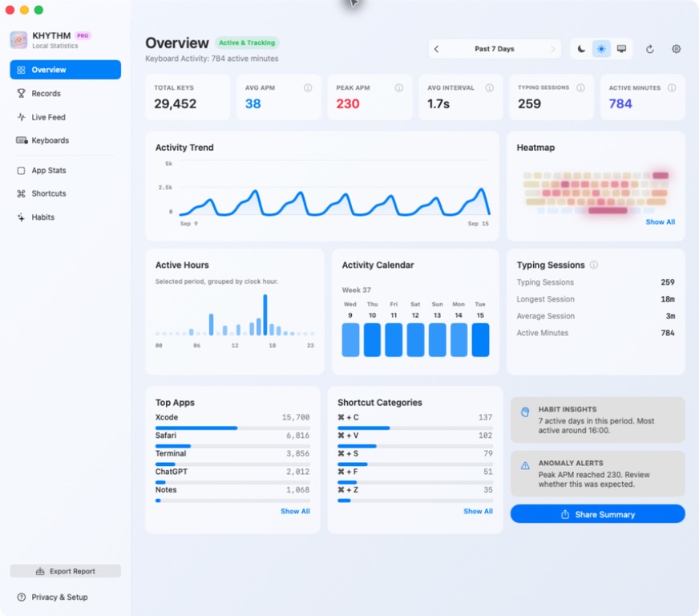The height and width of the screenshot is (616, 699).
Task: Click Privacy & Setup help icon
Action: (x=21, y=597)
